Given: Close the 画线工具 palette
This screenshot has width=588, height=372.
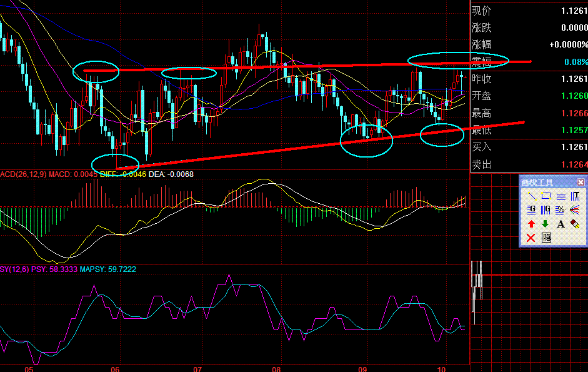Looking at the screenshot, I should (581, 183).
